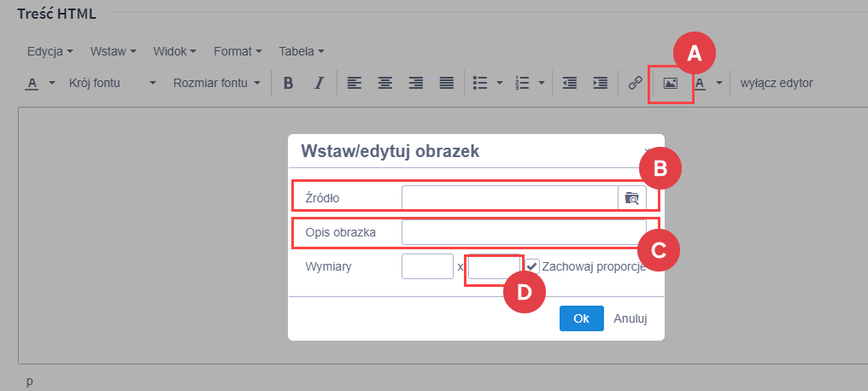Open the Rozmiar fontu font size dropdown
This screenshot has height=391, width=868.
click(x=216, y=84)
